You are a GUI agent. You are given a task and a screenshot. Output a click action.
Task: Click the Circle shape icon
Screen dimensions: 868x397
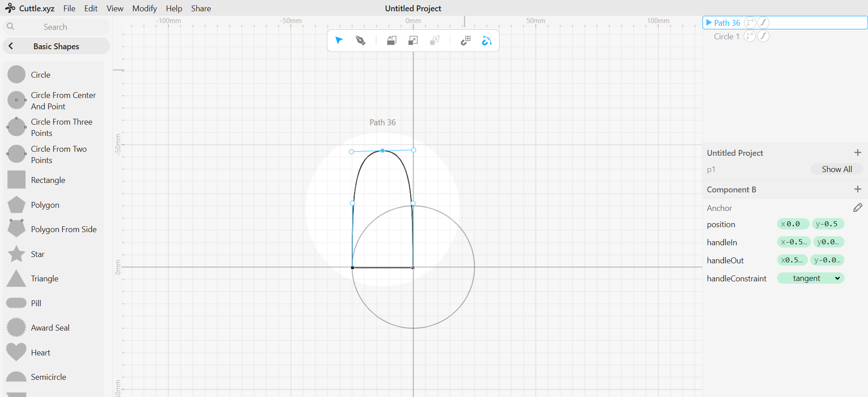[x=16, y=75]
